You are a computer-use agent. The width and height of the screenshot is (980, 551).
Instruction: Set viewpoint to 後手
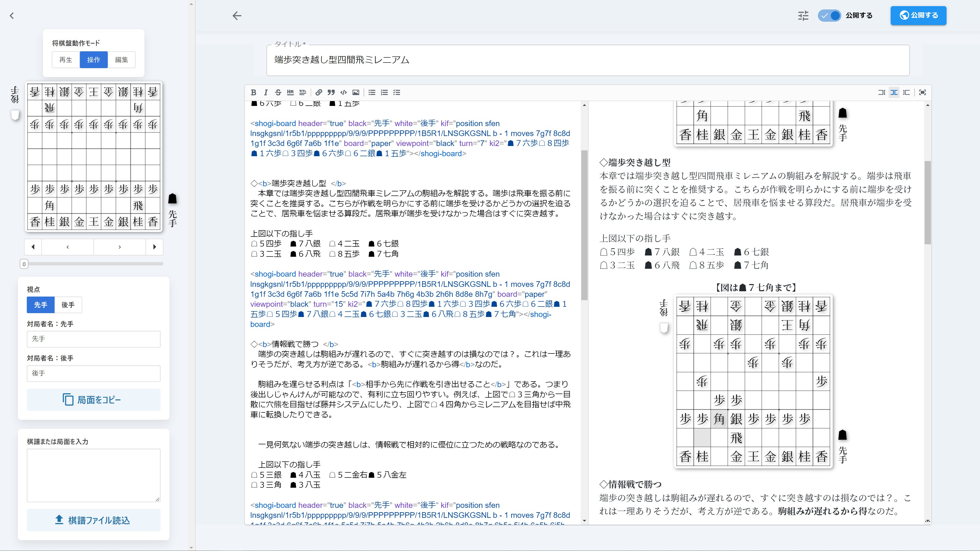[x=68, y=304]
